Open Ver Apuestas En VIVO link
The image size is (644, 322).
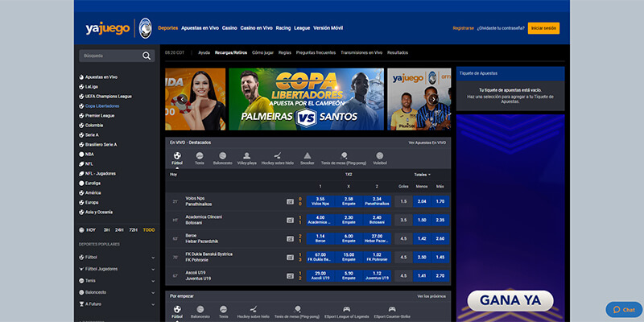pos(427,142)
